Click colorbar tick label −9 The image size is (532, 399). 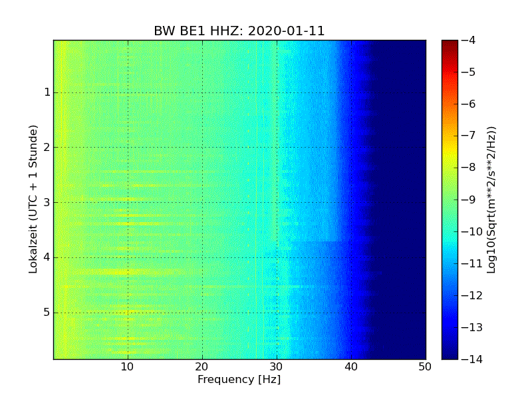click(469, 199)
